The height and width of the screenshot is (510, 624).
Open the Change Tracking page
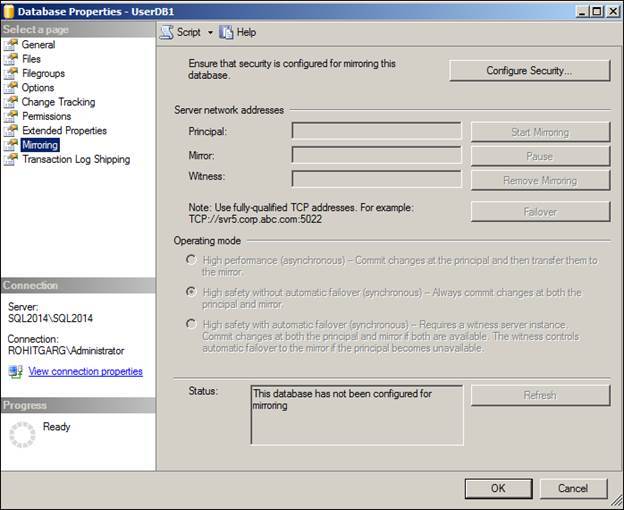coord(58,102)
